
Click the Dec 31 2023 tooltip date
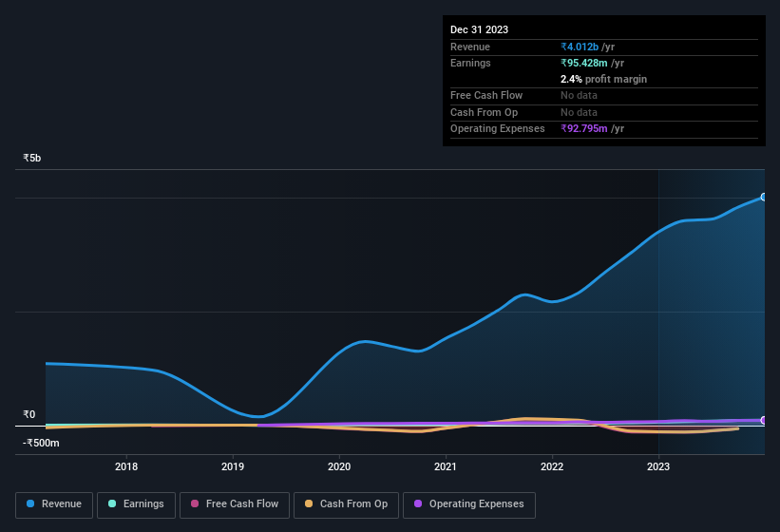pyautogui.click(x=479, y=29)
